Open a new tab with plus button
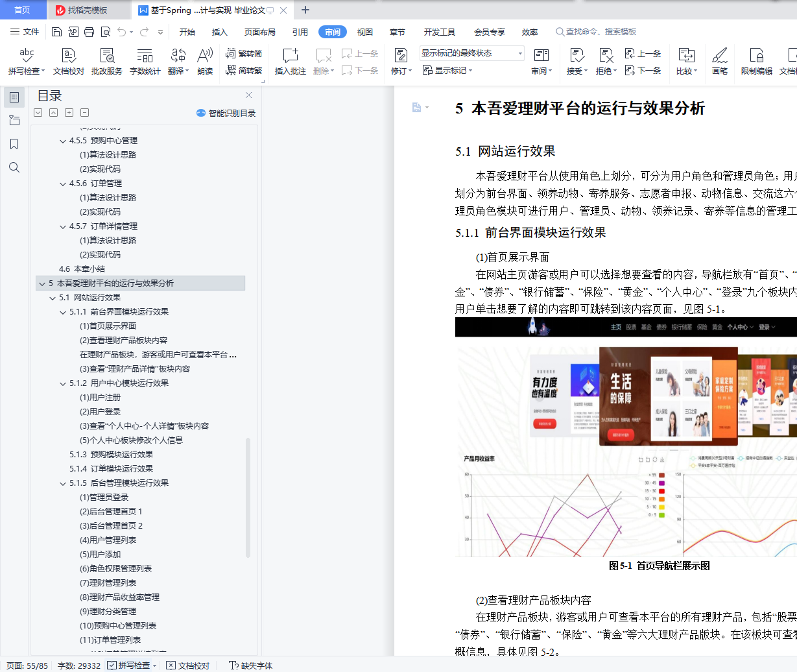 [x=305, y=10]
